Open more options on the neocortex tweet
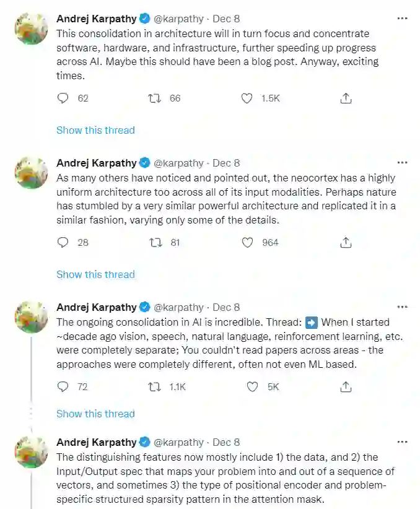This screenshot has width=420, height=509. pyautogui.click(x=402, y=163)
